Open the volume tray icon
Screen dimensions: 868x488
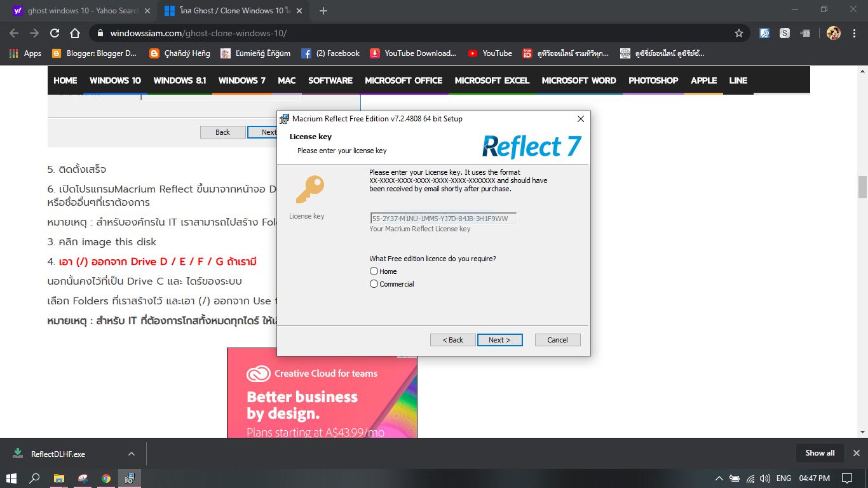click(765, 478)
